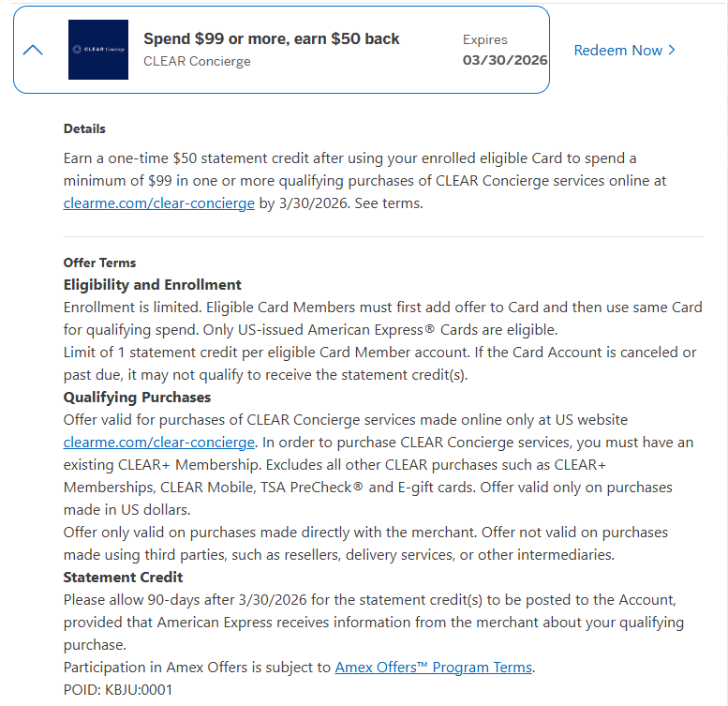This screenshot has width=728, height=706.
Task: Open Amex Offers Program Terms link
Action: click(x=434, y=668)
